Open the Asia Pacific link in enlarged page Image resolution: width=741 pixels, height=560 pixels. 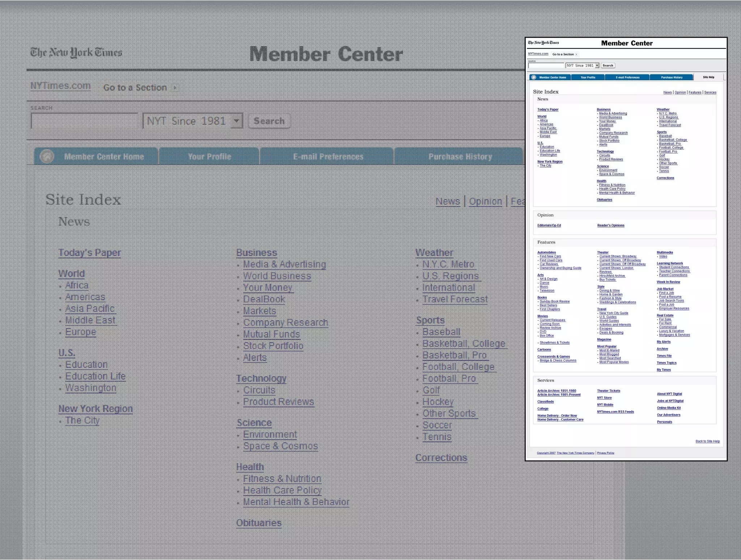[90, 309]
